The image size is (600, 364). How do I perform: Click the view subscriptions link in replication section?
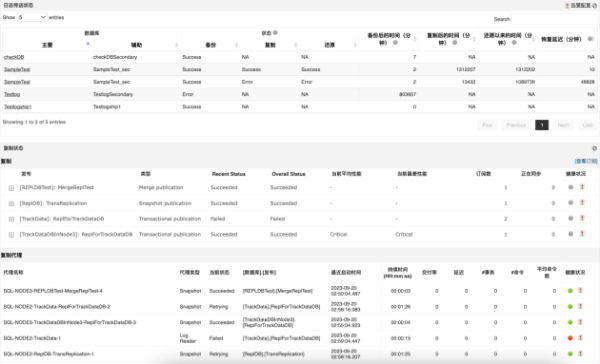(x=586, y=161)
